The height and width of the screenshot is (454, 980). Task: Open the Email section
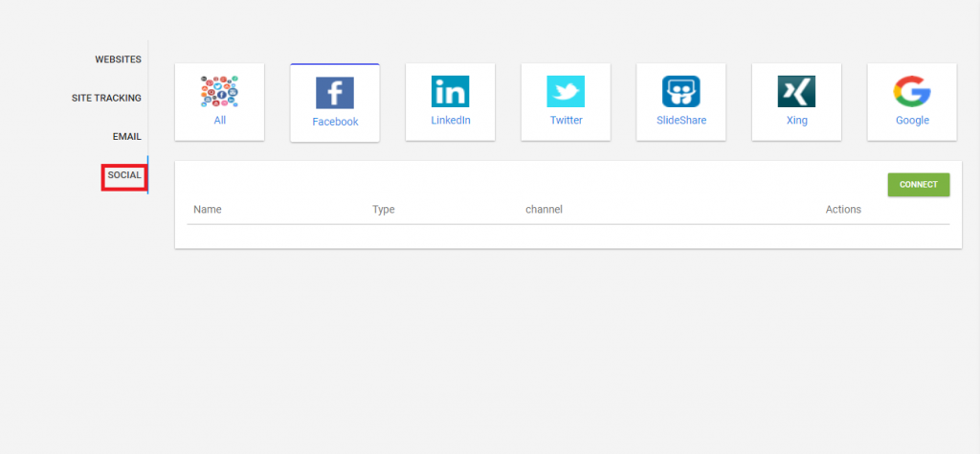pos(127,136)
